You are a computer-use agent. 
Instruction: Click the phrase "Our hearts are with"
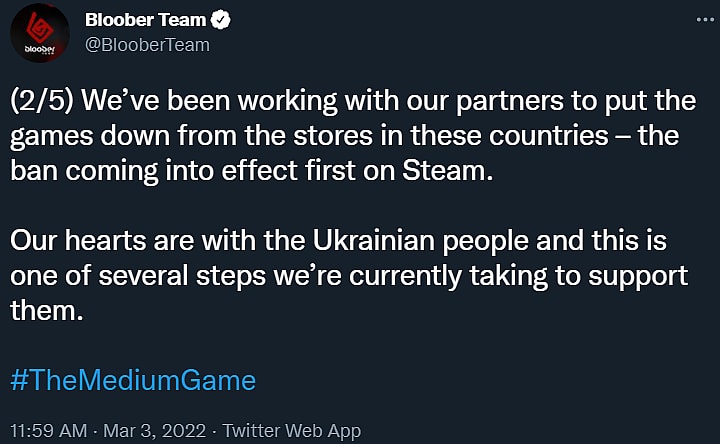(106, 241)
